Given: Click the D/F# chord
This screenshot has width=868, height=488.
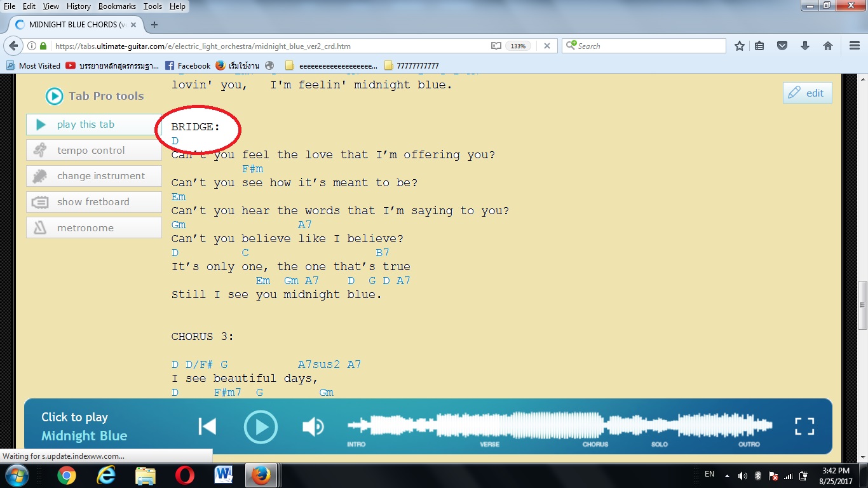Looking at the screenshot, I should click(x=200, y=364).
